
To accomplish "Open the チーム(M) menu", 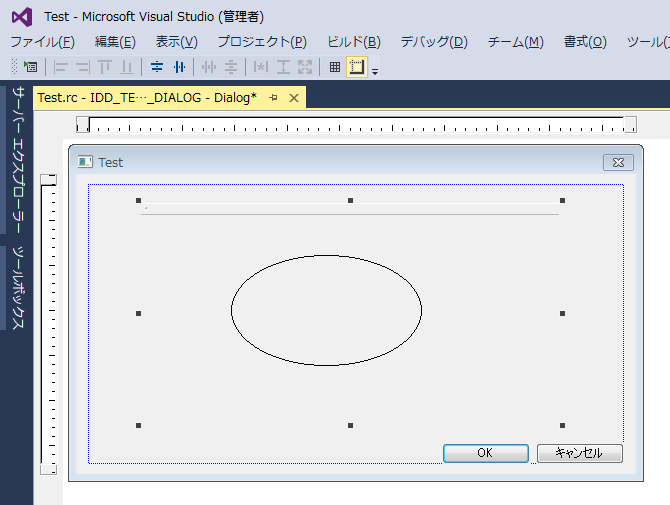I will pos(516,42).
